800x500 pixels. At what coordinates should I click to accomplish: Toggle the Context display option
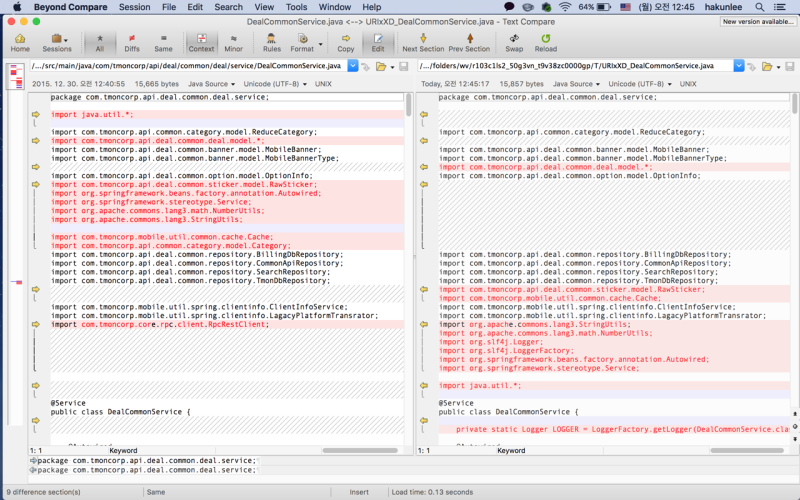pos(202,43)
